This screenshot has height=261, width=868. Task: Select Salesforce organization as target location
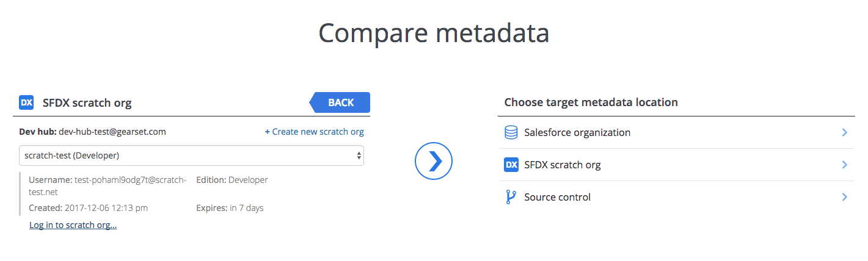coord(577,132)
